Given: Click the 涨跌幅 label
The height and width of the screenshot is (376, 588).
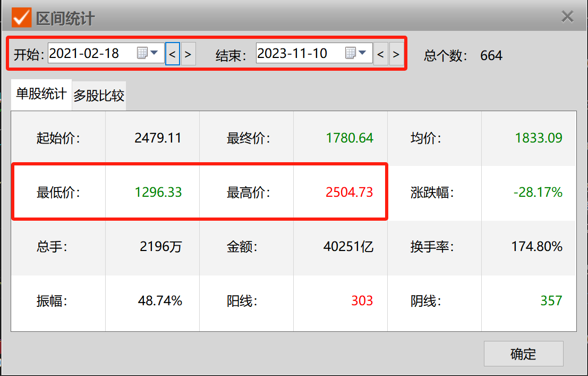Looking at the screenshot, I should click(x=432, y=193).
